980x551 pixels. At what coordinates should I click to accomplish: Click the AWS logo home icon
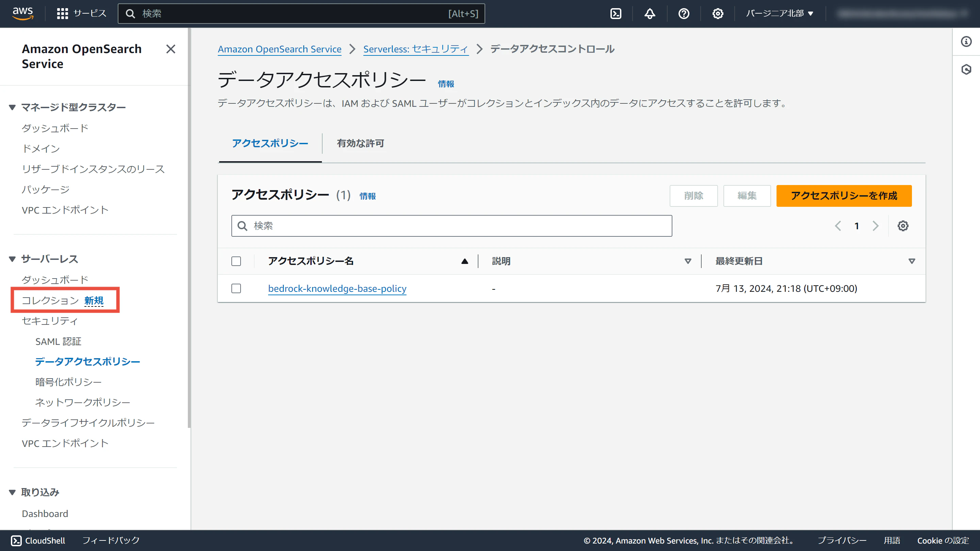click(x=23, y=13)
